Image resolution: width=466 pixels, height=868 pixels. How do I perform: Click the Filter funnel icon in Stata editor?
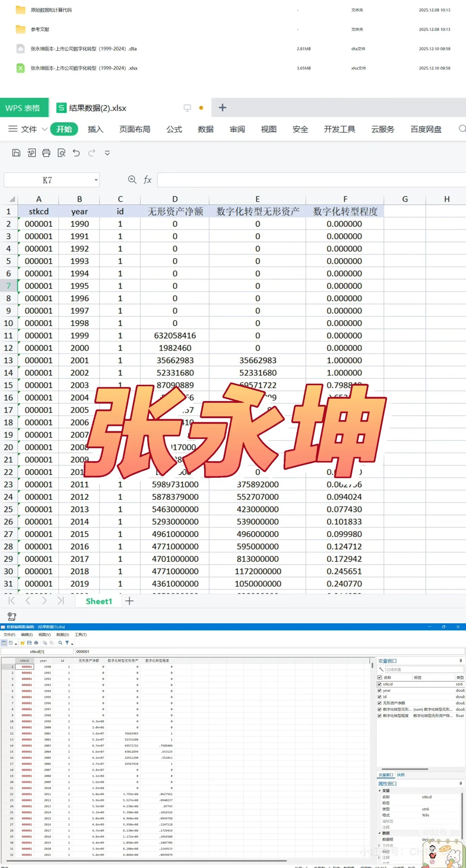[x=67, y=643]
